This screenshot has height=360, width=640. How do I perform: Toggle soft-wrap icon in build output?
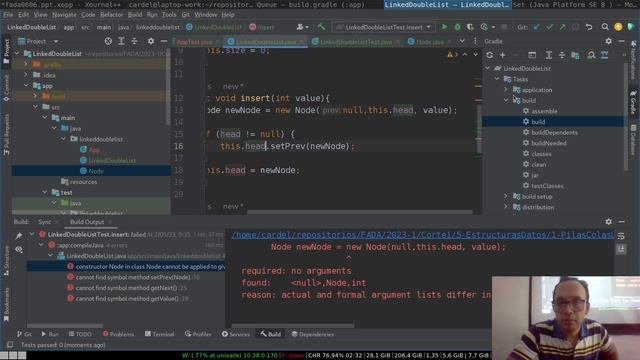pyautogui.click(x=621, y=236)
